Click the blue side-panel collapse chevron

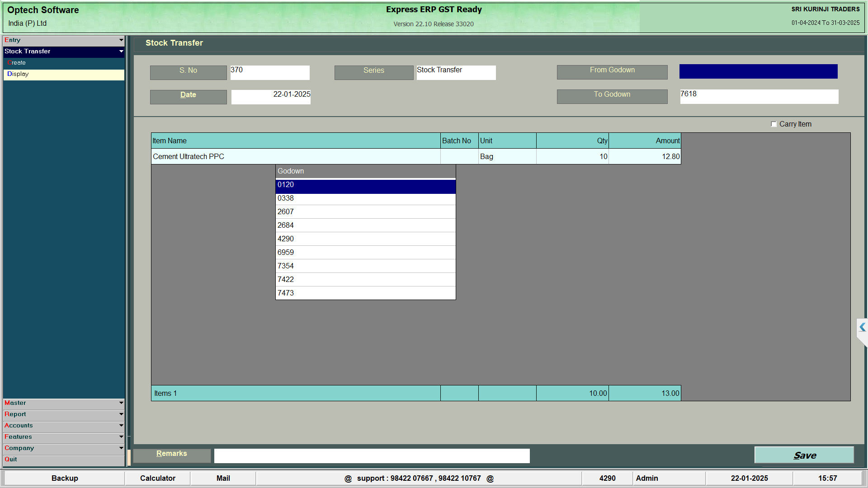[x=862, y=327]
